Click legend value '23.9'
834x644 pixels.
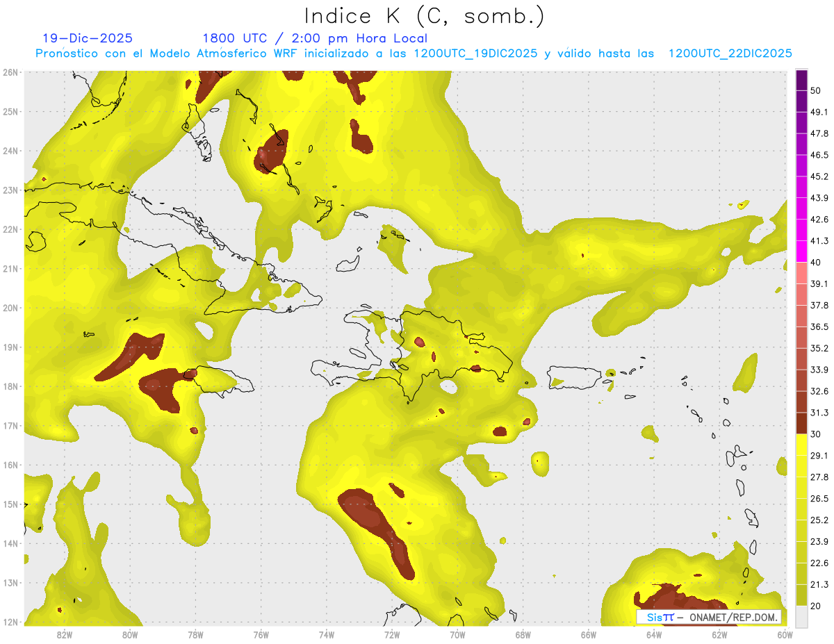pos(819,541)
